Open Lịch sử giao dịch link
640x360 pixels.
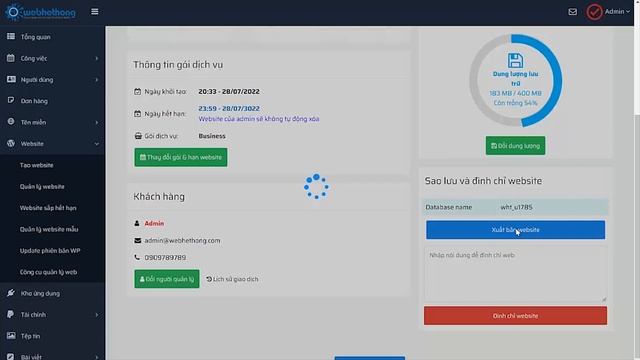[x=232, y=279]
